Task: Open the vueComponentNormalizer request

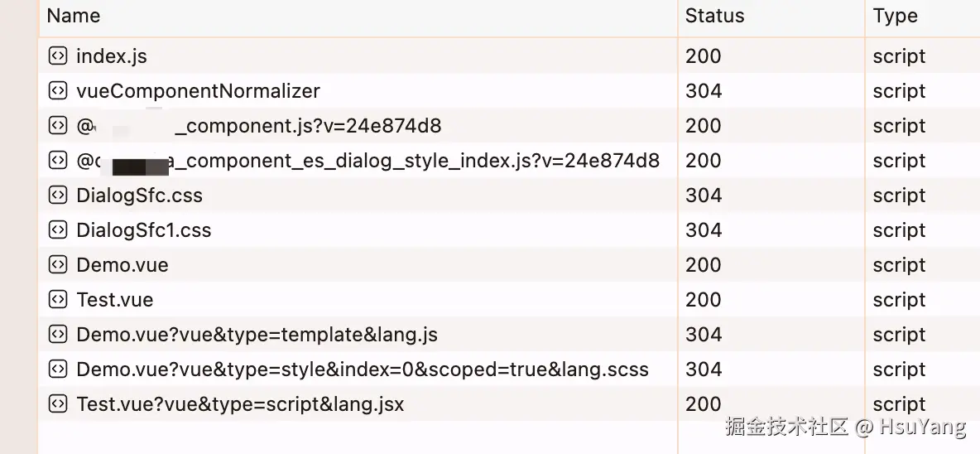Action: [x=198, y=91]
